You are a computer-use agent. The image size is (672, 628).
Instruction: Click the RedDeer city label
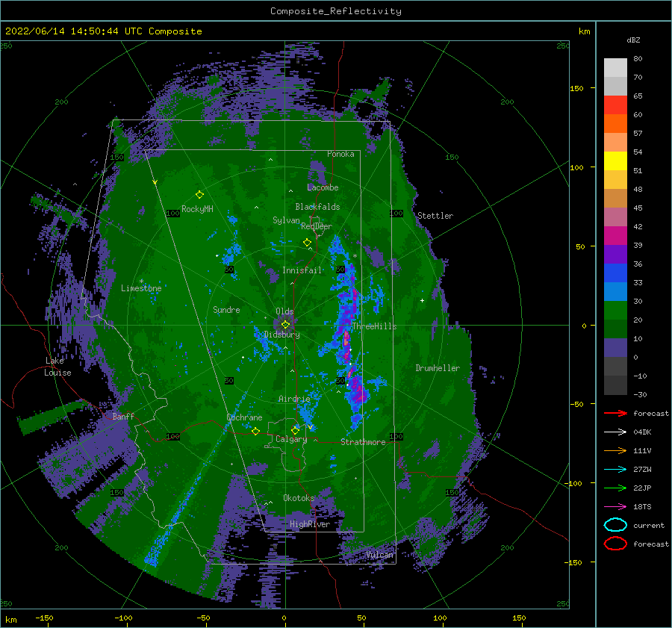click(x=317, y=226)
